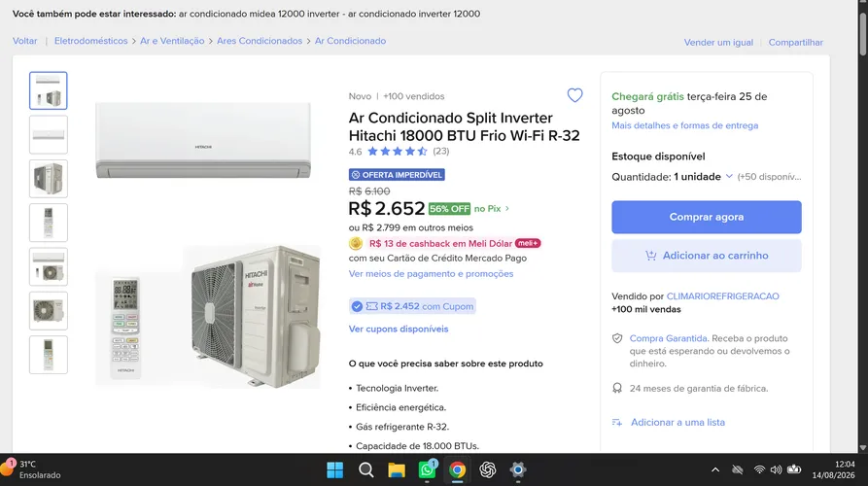868x486 pixels.
Task: Select the third thumbnail of outdoor unit
Action: 49,179
